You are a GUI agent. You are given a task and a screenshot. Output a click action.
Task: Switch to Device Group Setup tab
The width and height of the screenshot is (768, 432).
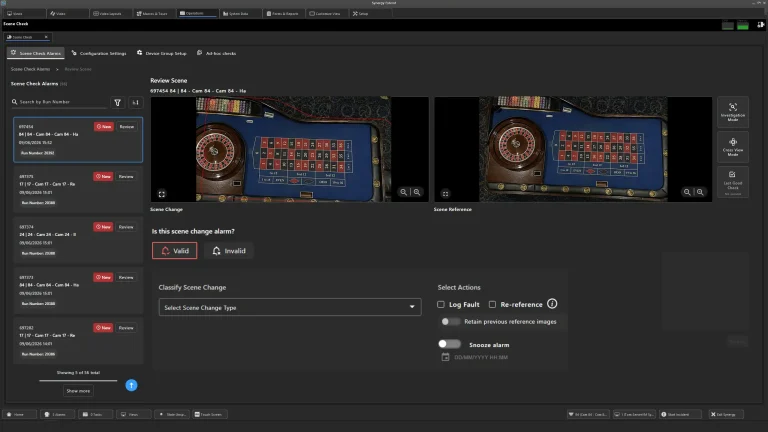(162, 53)
